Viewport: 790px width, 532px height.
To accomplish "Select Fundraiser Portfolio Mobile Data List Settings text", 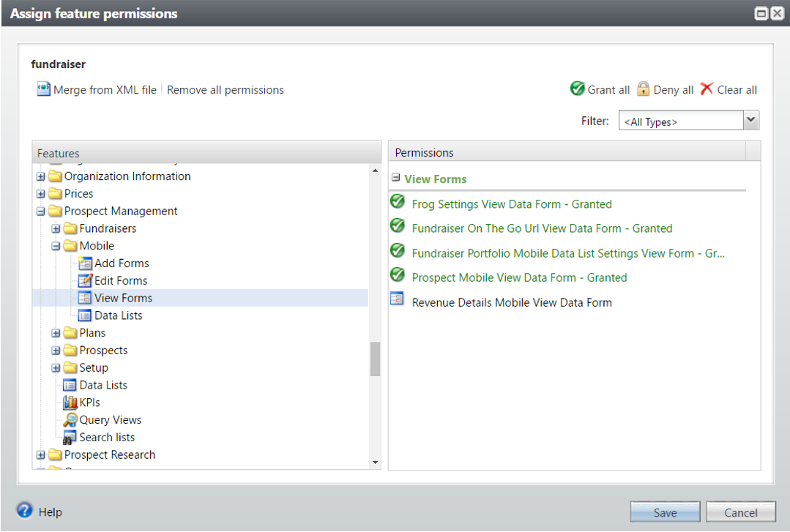I will click(568, 253).
